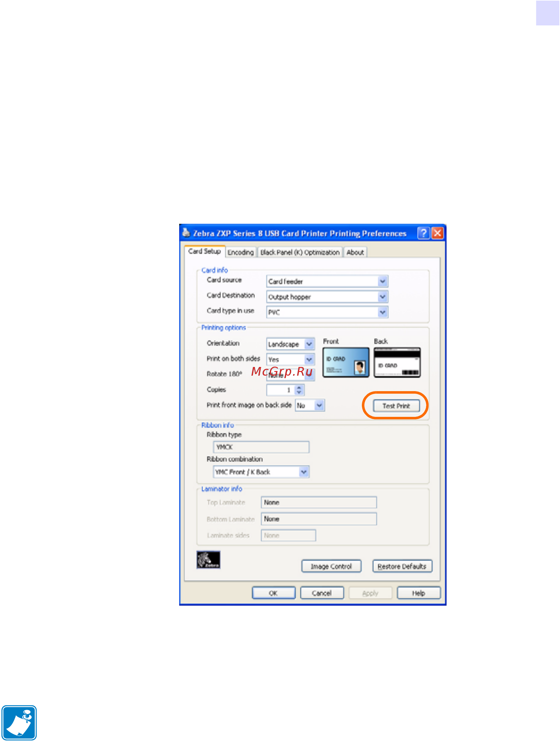Open the About tab
The width and height of the screenshot is (560, 742).
[355, 252]
